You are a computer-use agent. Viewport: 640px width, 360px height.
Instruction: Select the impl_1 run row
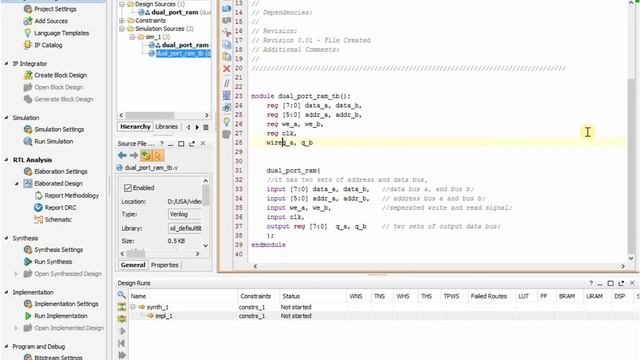pyautogui.click(x=164, y=316)
